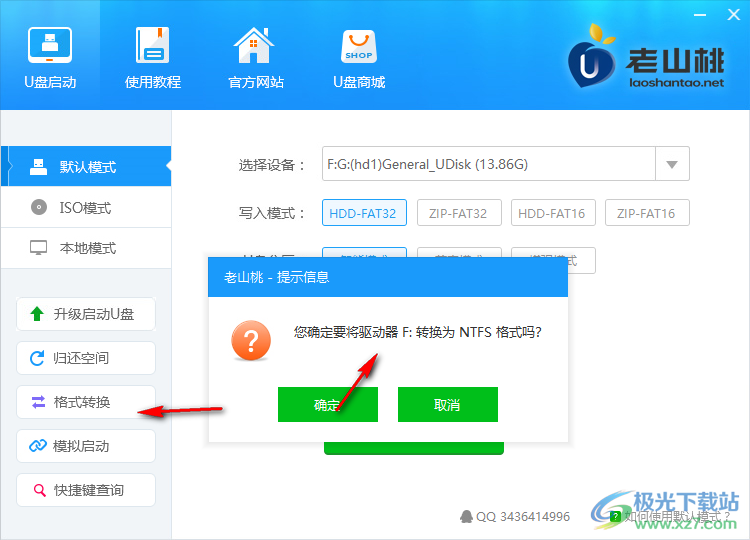750x540 pixels.
Task: Open 快捷键查询 hotkey lookup
Action: point(86,490)
